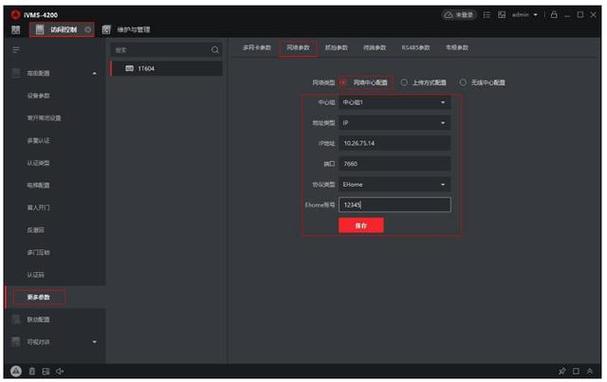This screenshot has height=382, width=607.
Task: Click the expand arrows icon at bottom right
Action: 590,371
